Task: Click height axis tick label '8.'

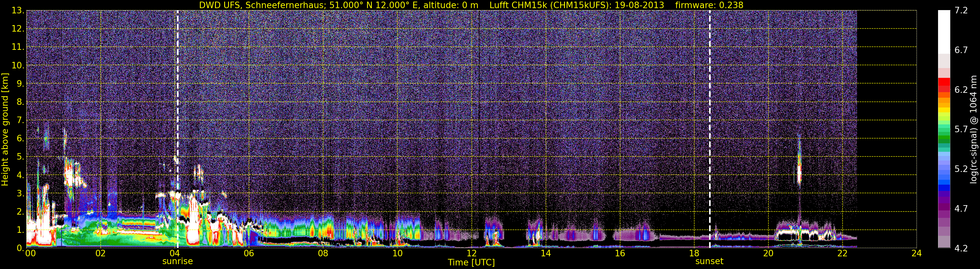Action: pyautogui.click(x=20, y=102)
